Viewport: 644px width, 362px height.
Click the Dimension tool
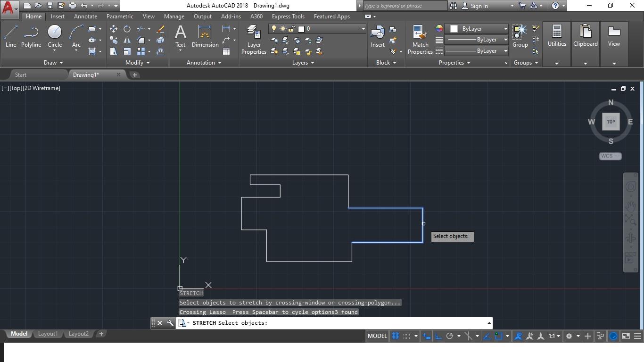tap(205, 36)
